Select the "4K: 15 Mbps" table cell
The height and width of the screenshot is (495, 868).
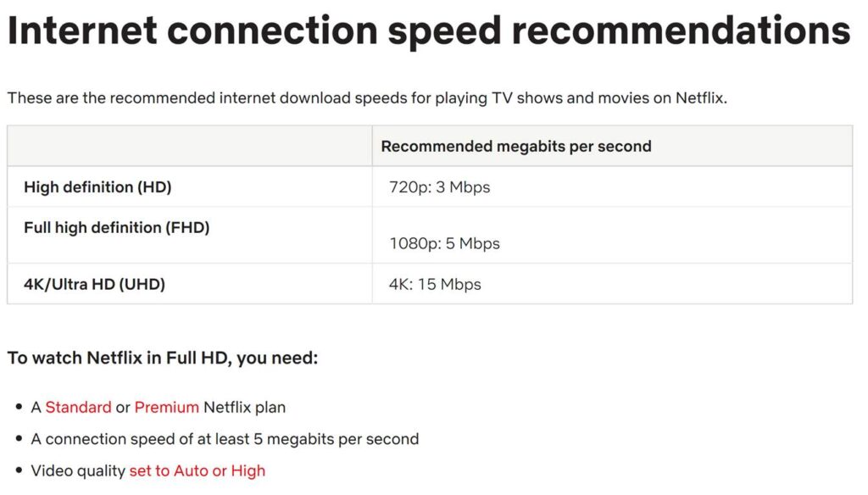click(435, 285)
